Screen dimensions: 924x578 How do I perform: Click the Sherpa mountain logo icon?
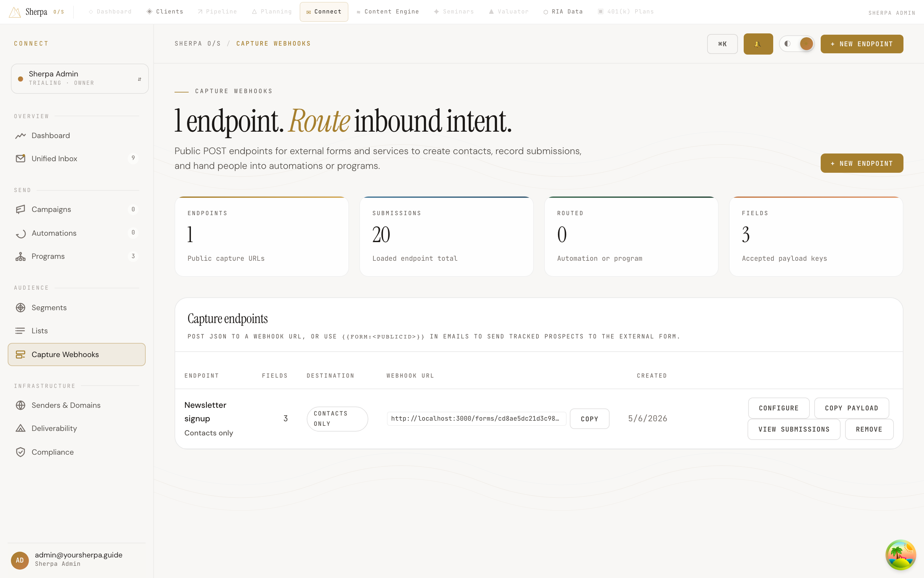pos(14,12)
